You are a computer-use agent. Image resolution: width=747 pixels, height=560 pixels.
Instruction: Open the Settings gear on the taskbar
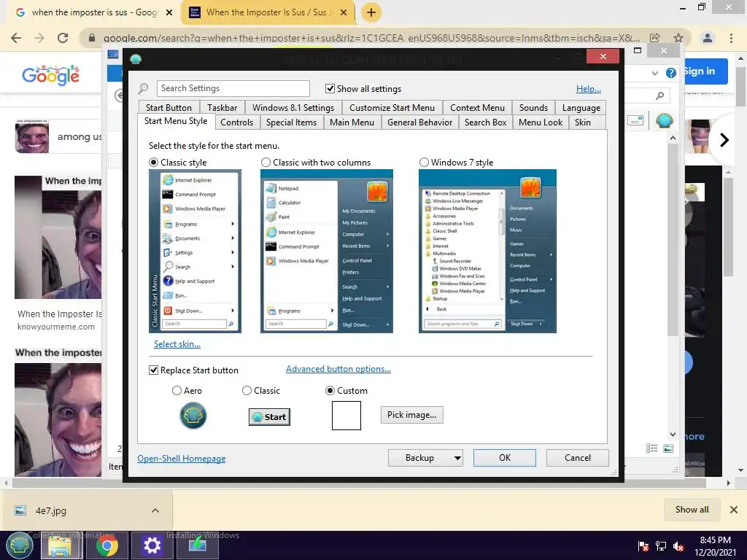(x=152, y=545)
